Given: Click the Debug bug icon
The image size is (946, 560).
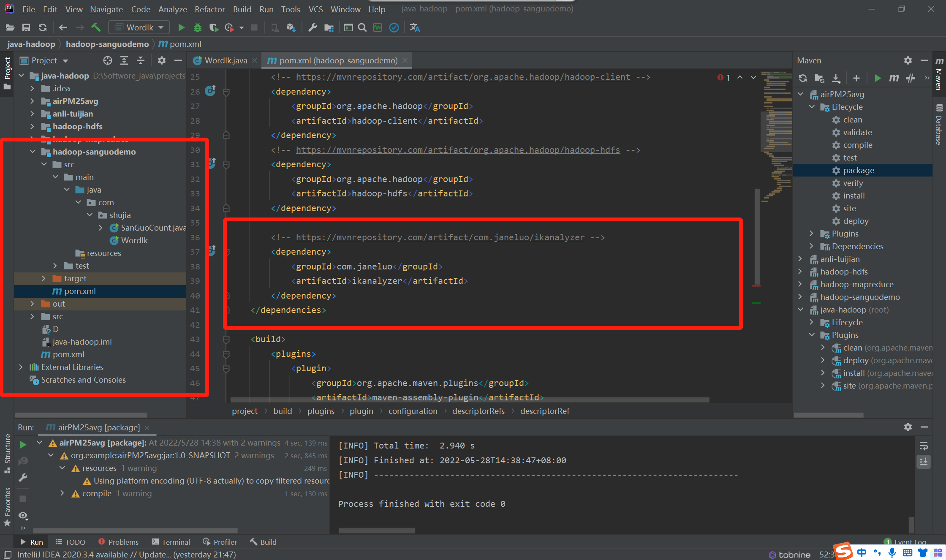Looking at the screenshot, I should [x=197, y=28].
